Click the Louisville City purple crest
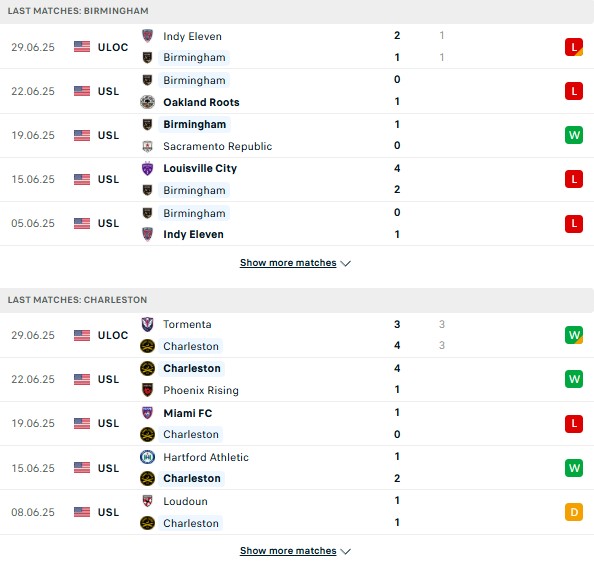 coord(147,168)
